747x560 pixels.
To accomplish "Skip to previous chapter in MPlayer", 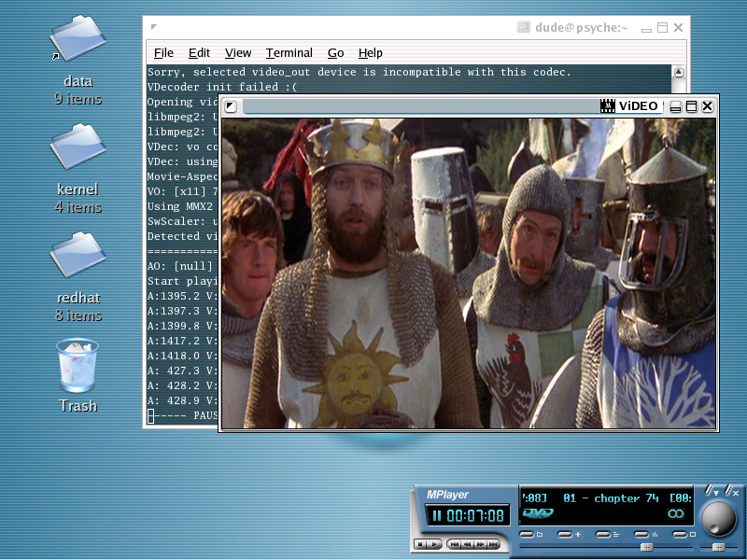I will pyautogui.click(x=455, y=544).
